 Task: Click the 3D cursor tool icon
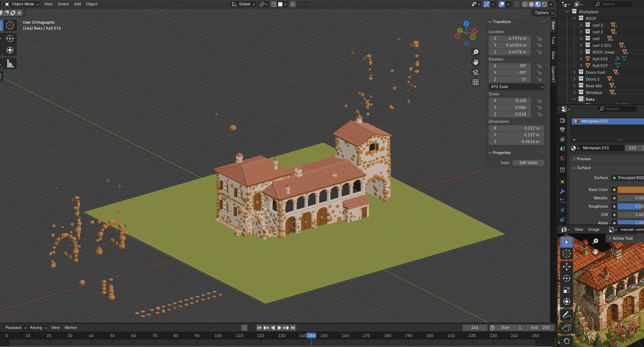10,25
